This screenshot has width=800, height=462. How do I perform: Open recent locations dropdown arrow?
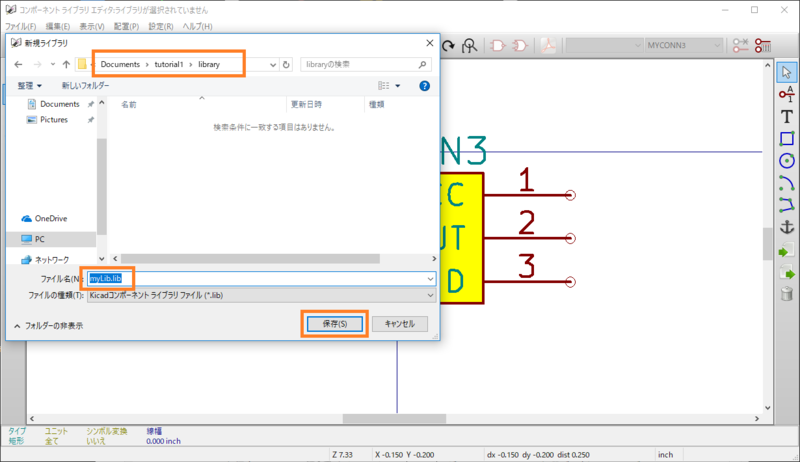[x=53, y=64]
